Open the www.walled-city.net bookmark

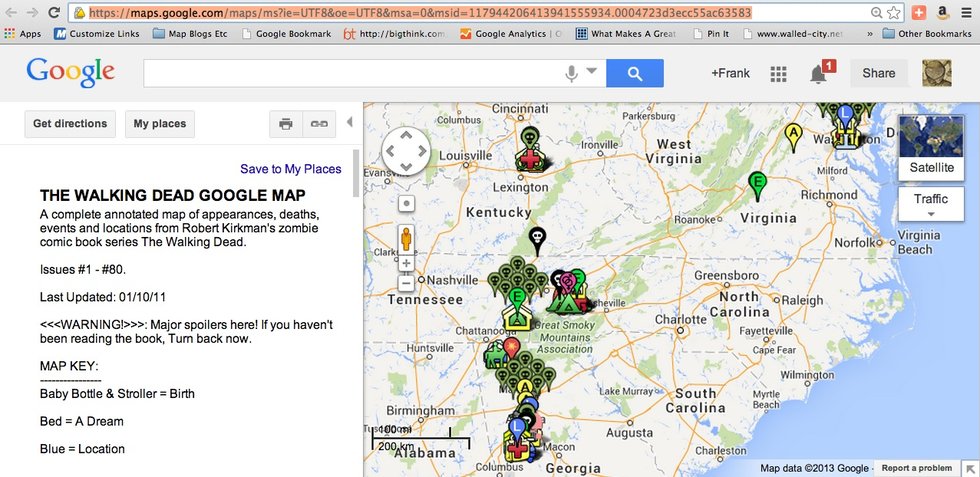792,34
